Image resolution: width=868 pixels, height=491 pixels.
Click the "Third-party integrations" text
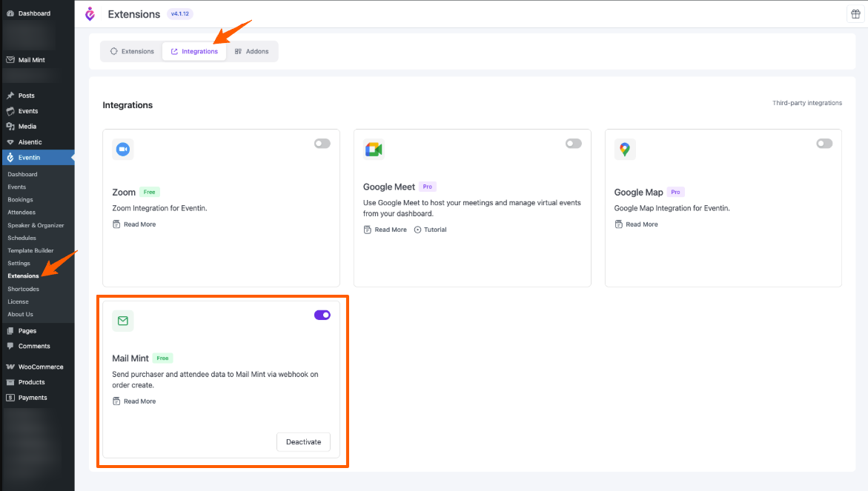[807, 103]
